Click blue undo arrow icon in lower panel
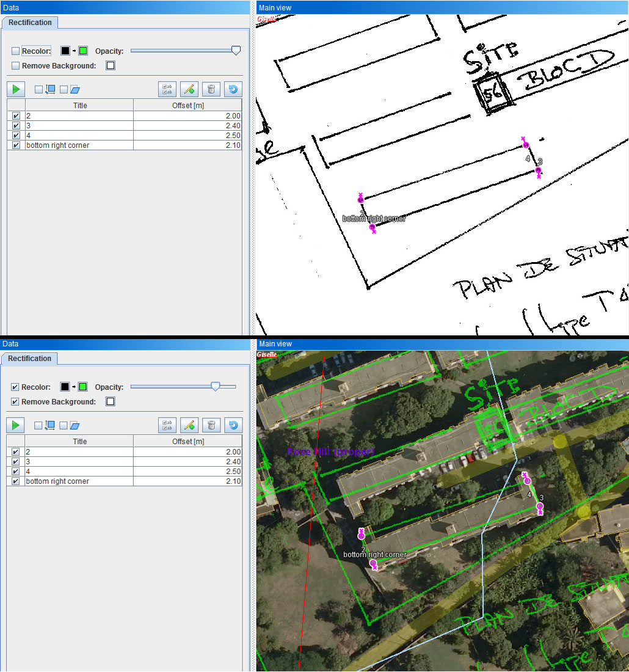 [x=233, y=425]
